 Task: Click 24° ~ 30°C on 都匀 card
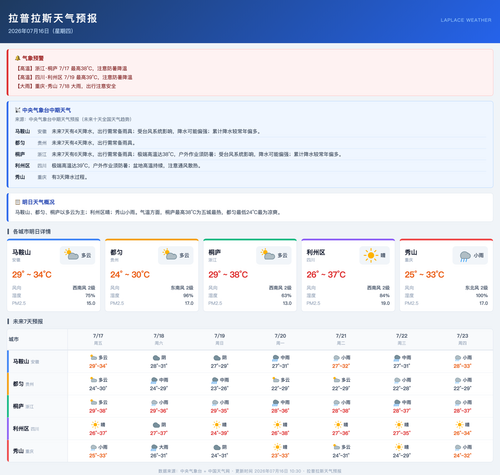130,274
